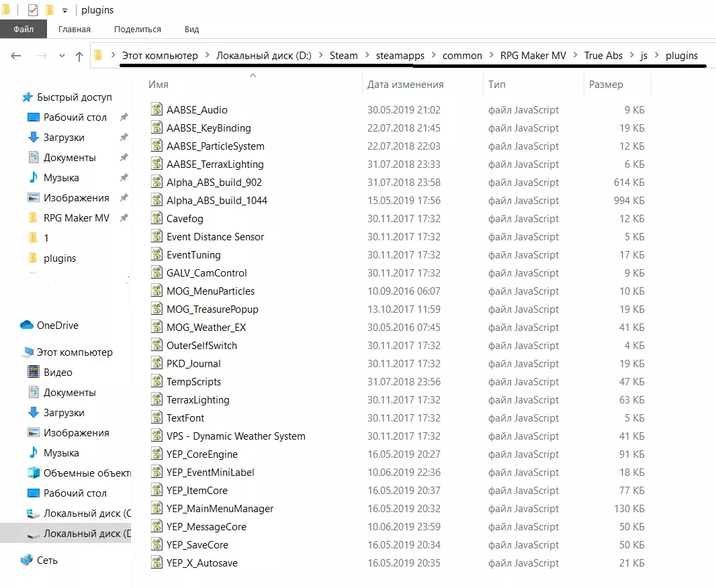Select the AABSE_ParticleSystem file name
This screenshot has width=716, height=588.
[216, 146]
